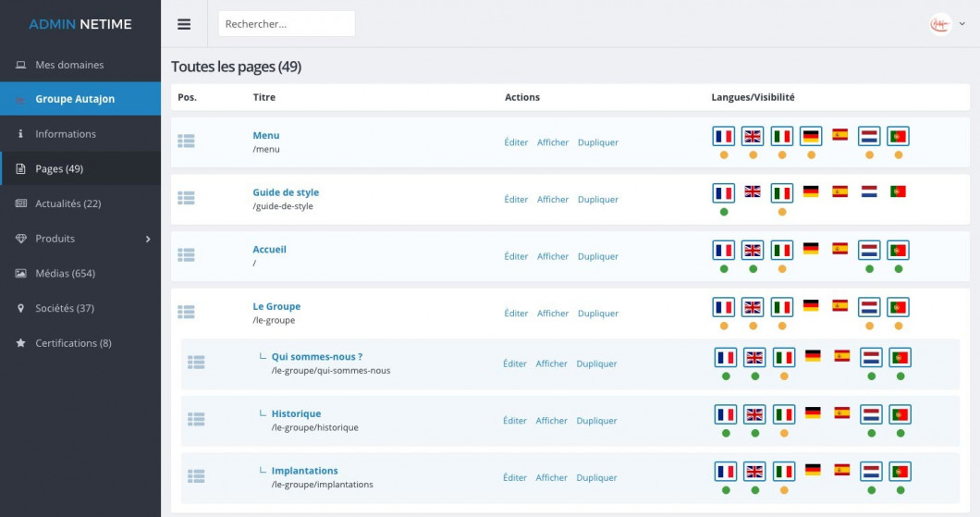
Task: Open the Historique page link
Action: click(x=296, y=413)
